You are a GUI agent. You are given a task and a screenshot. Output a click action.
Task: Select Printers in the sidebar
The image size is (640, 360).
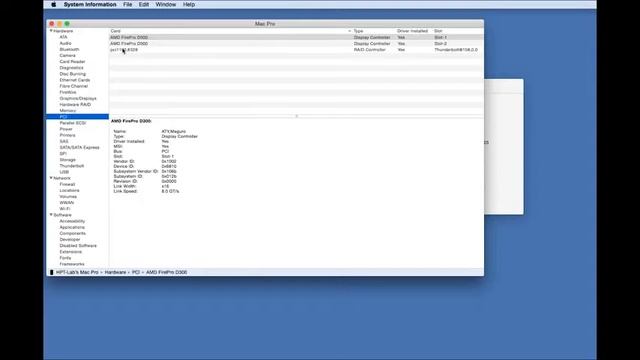tap(67, 135)
